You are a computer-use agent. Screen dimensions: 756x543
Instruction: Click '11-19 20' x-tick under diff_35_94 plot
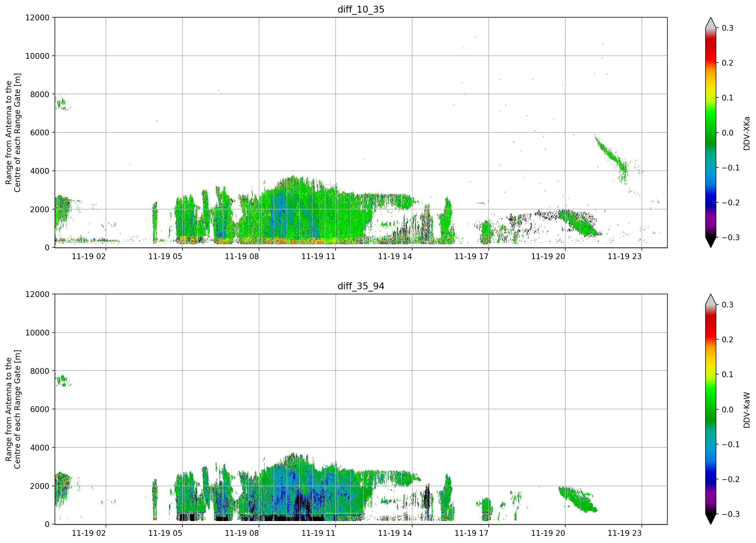coord(548,533)
